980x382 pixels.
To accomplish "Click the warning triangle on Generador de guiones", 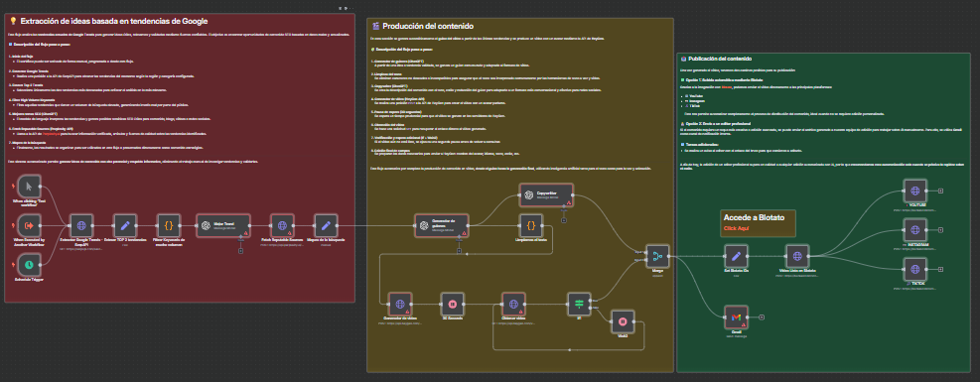I will pos(464,233).
